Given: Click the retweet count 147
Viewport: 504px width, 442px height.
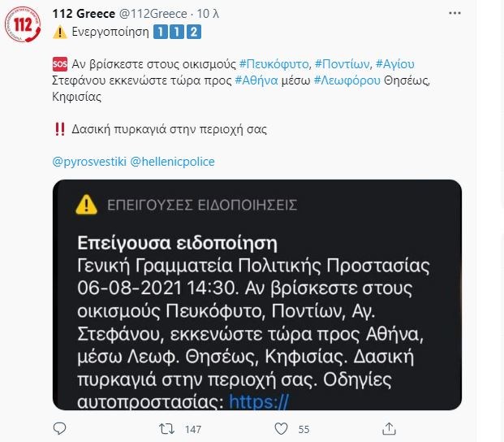Looking at the screenshot, I should click(193, 427).
